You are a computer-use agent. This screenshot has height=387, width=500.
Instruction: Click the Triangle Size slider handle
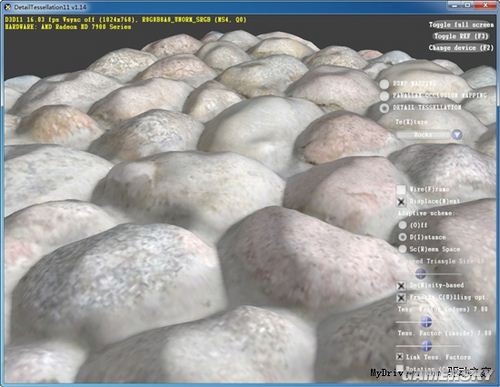click(421, 273)
